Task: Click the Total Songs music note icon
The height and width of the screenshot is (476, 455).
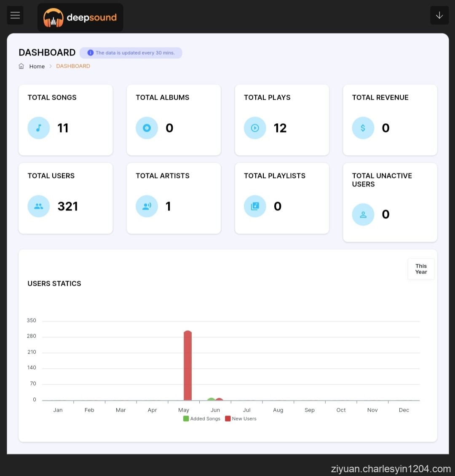Action: click(39, 128)
